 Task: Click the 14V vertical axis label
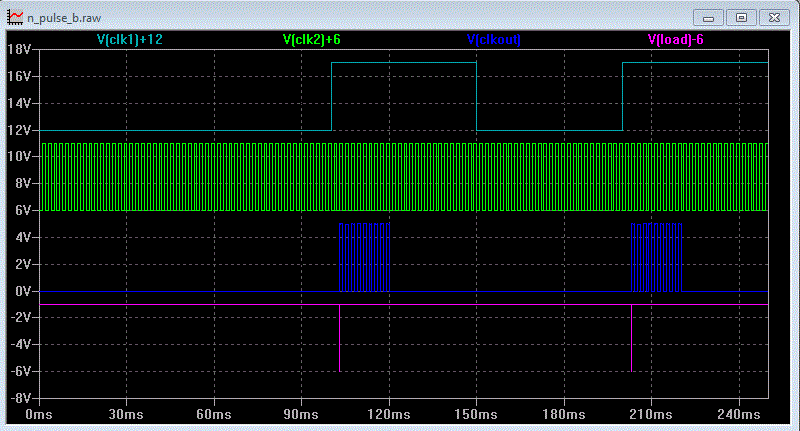pyautogui.click(x=19, y=104)
